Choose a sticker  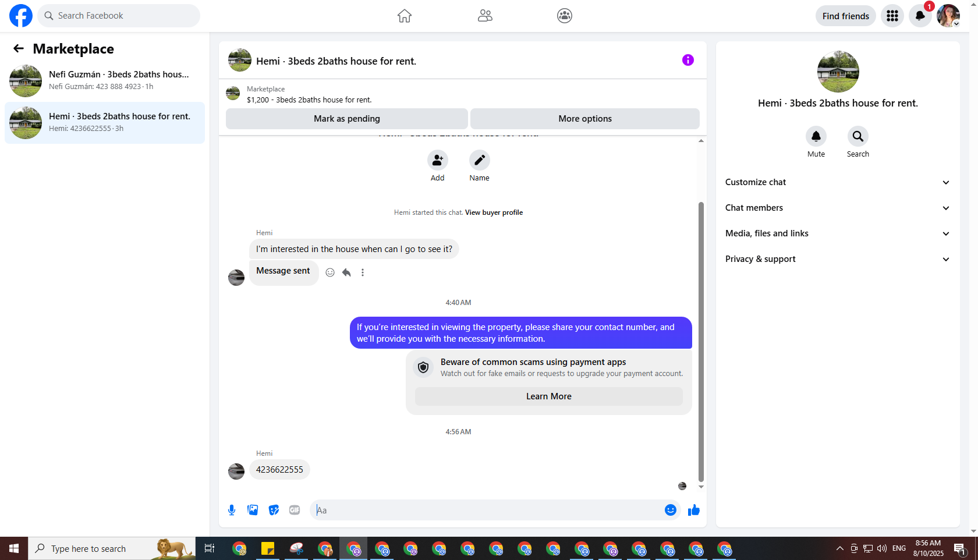click(x=274, y=511)
